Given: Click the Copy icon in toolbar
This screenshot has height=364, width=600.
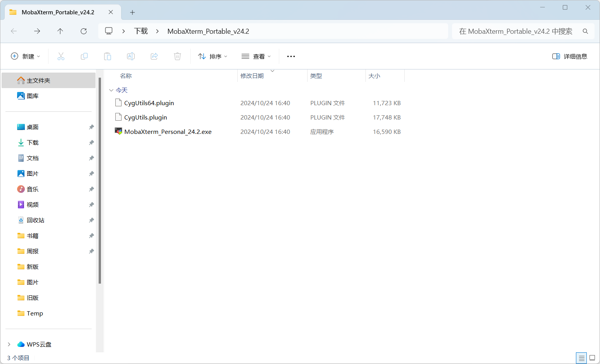Looking at the screenshot, I should tap(84, 56).
